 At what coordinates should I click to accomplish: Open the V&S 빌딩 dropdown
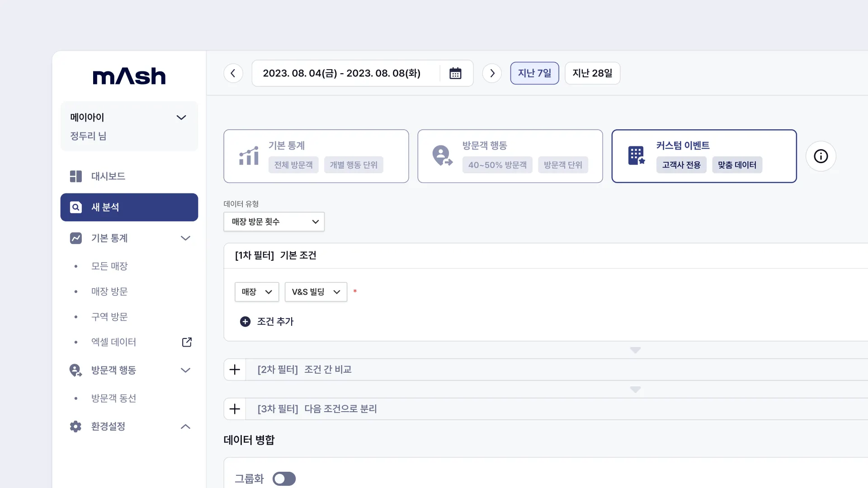pos(316,292)
